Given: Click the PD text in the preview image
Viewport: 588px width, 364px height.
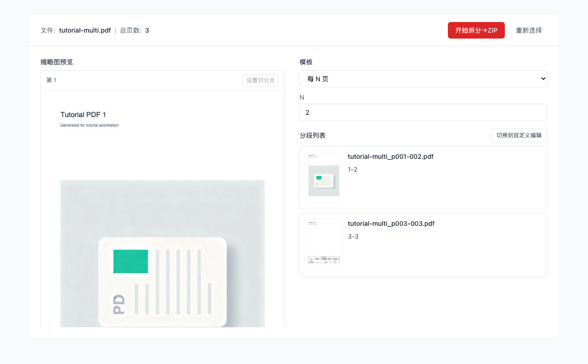Looking at the screenshot, I should point(119,304).
